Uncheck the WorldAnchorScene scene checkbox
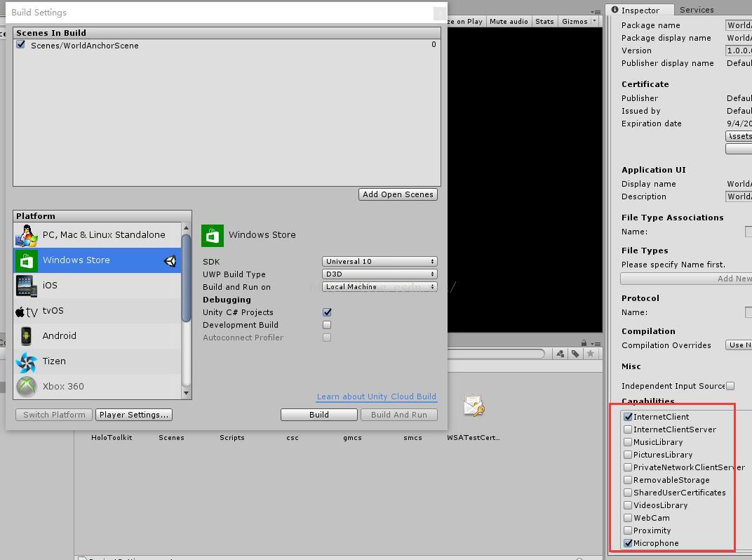This screenshot has height=560, width=752. tap(20, 45)
